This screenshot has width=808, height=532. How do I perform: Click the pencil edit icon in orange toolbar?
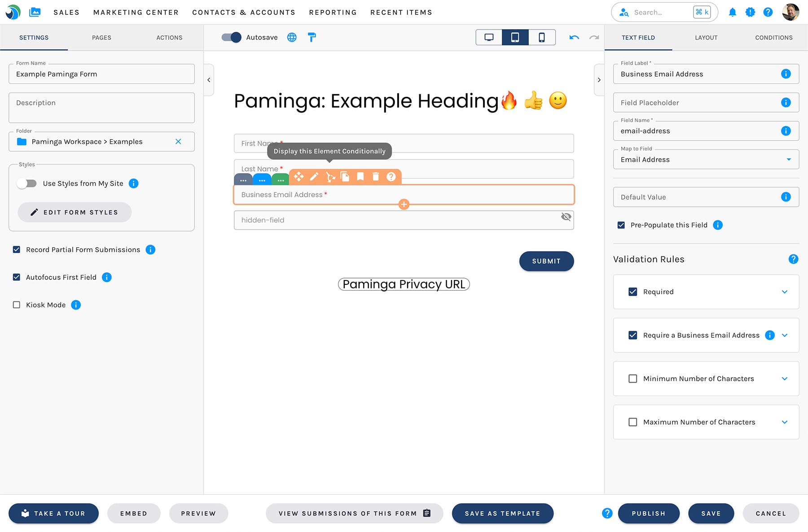pyautogui.click(x=314, y=177)
